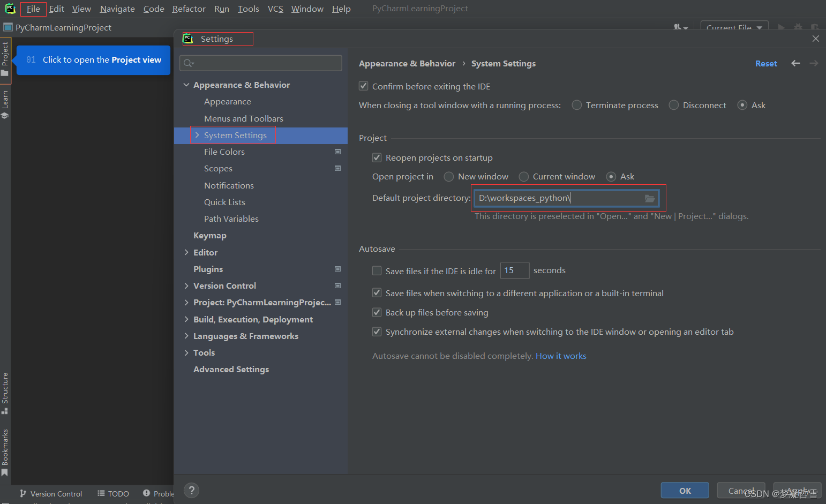Click the Reset link
This screenshot has height=504, width=826.
click(x=766, y=63)
